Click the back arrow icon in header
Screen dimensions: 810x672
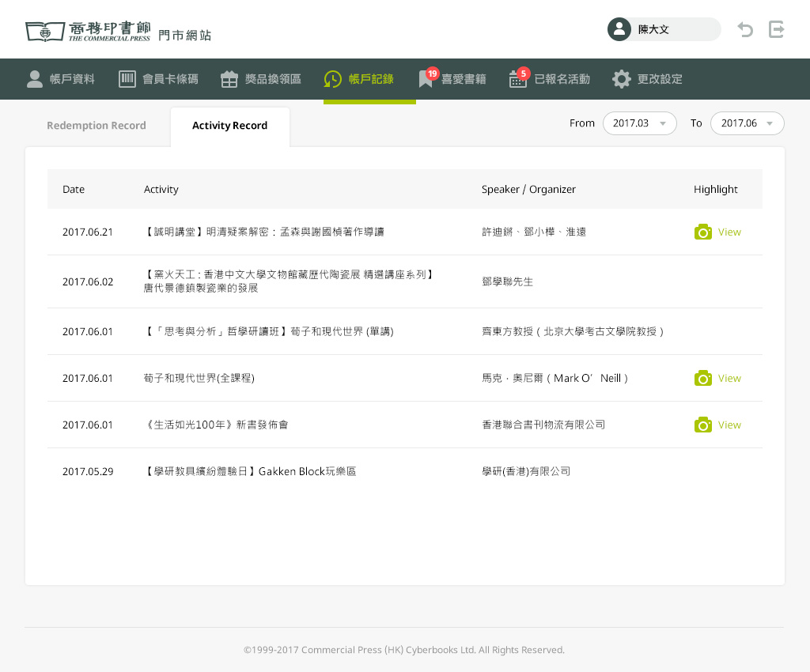click(x=745, y=29)
